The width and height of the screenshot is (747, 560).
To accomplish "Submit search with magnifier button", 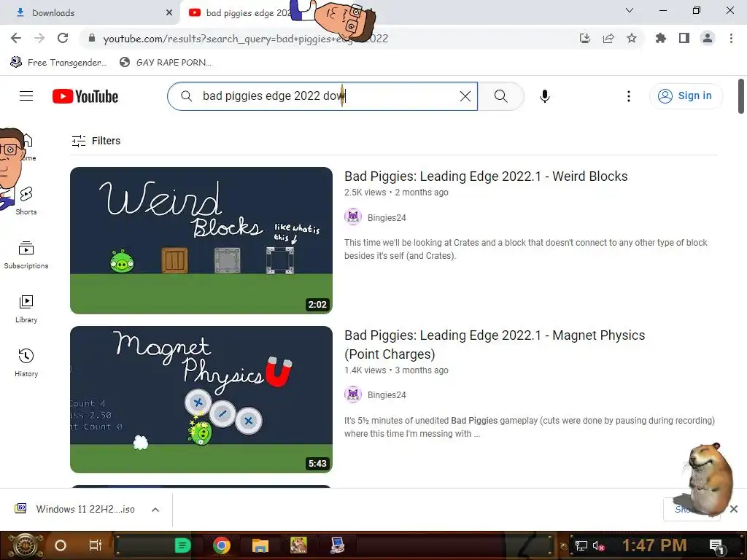I will coord(500,96).
